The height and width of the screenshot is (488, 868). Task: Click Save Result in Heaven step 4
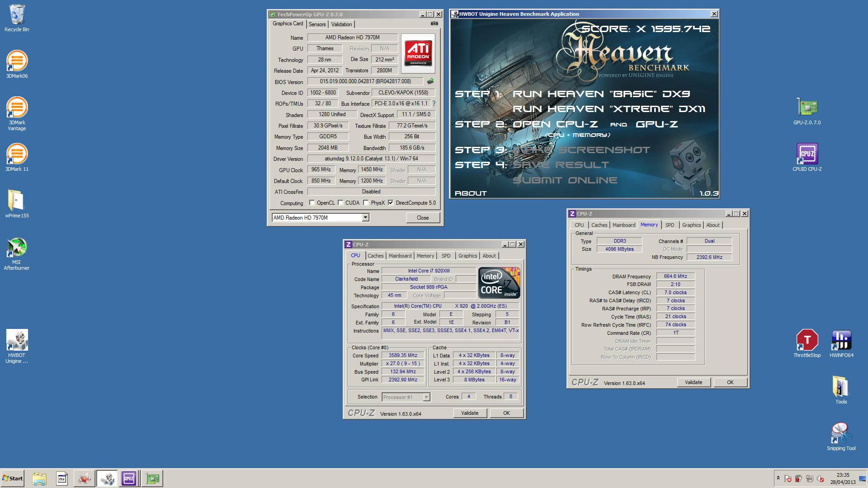(x=561, y=165)
